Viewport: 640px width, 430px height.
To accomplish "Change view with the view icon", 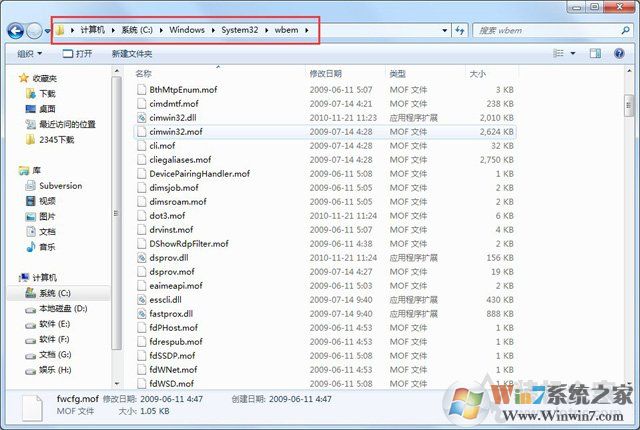I will (558, 53).
